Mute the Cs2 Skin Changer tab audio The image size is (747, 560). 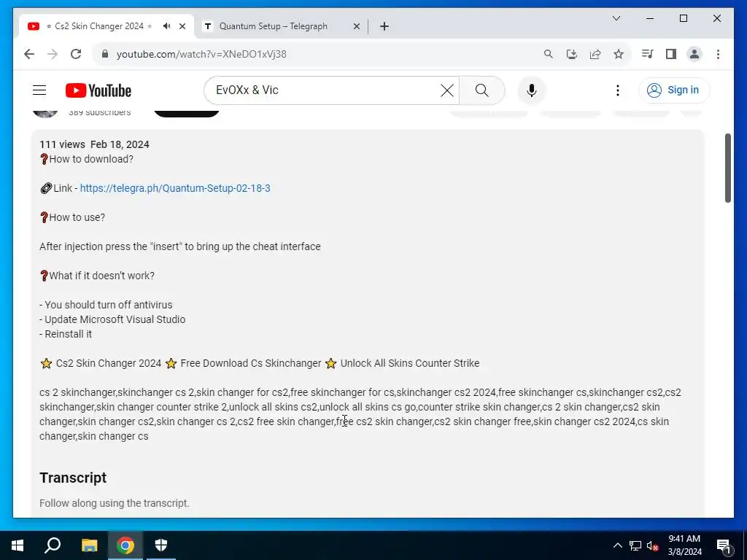pos(166,26)
